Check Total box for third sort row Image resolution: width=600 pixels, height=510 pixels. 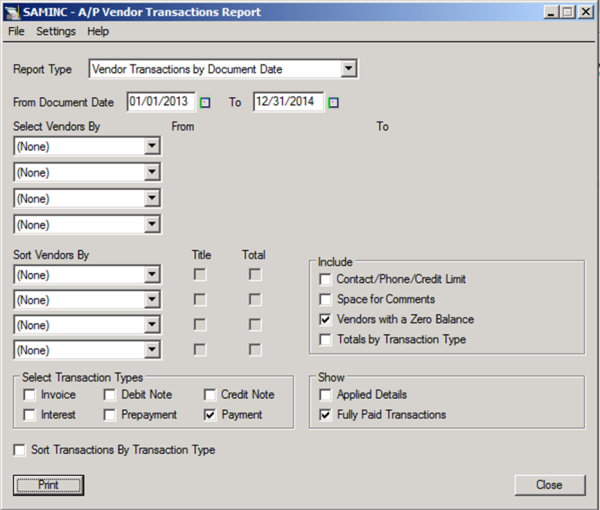click(x=255, y=325)
